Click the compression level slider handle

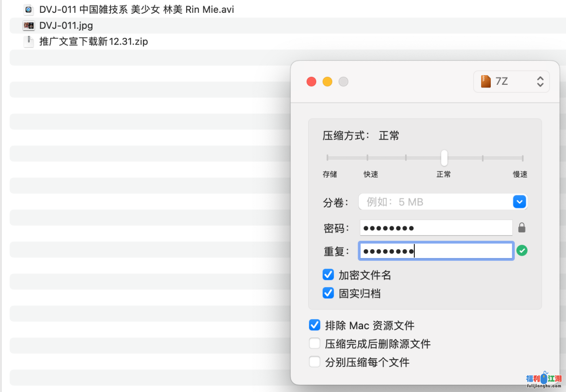[x=444, y=158]
